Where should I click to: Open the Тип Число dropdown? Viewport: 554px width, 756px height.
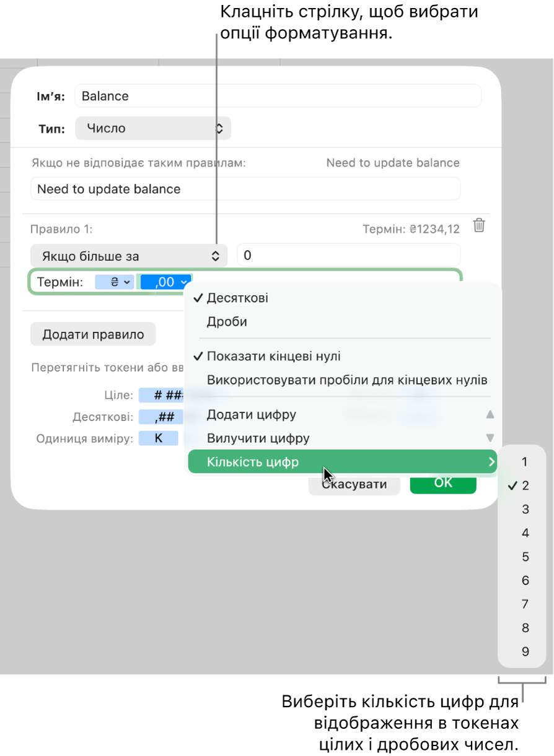click(x=153, y=129)
